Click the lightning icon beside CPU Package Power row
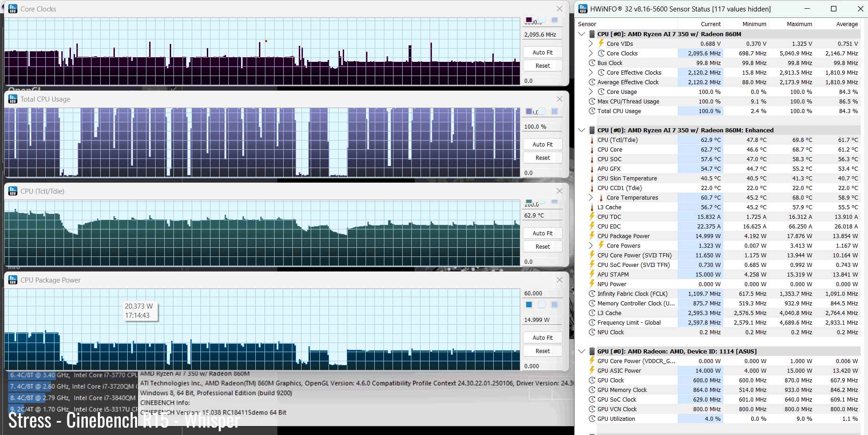 point(592,236)
